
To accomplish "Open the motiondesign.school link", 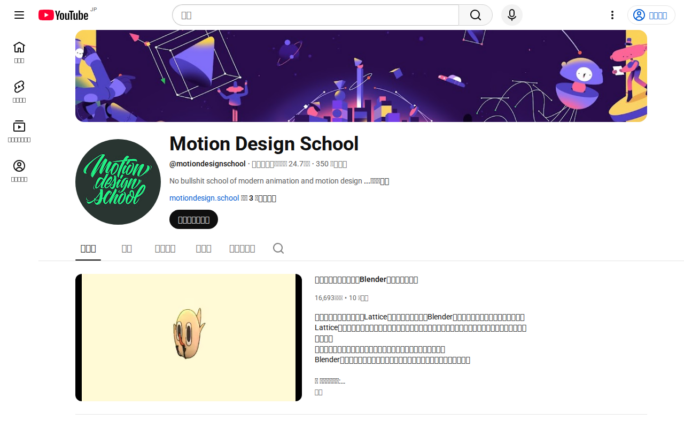I will [204, 198].
